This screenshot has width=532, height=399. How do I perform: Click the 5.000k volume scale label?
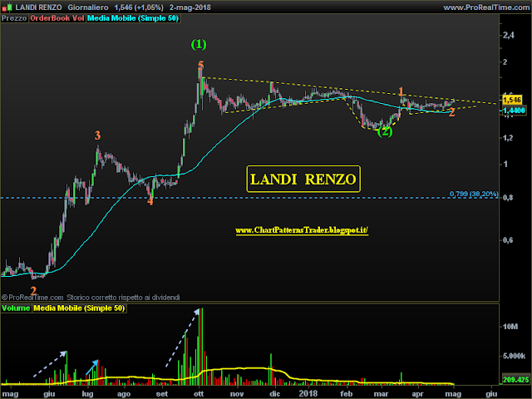(x=515, y=356)
